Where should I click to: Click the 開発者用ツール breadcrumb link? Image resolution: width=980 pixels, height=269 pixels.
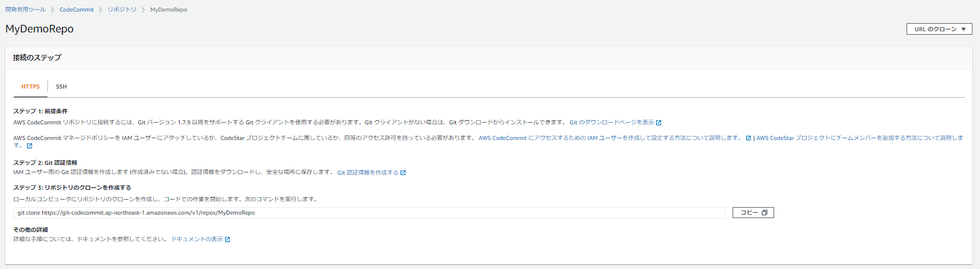point(25,10)
